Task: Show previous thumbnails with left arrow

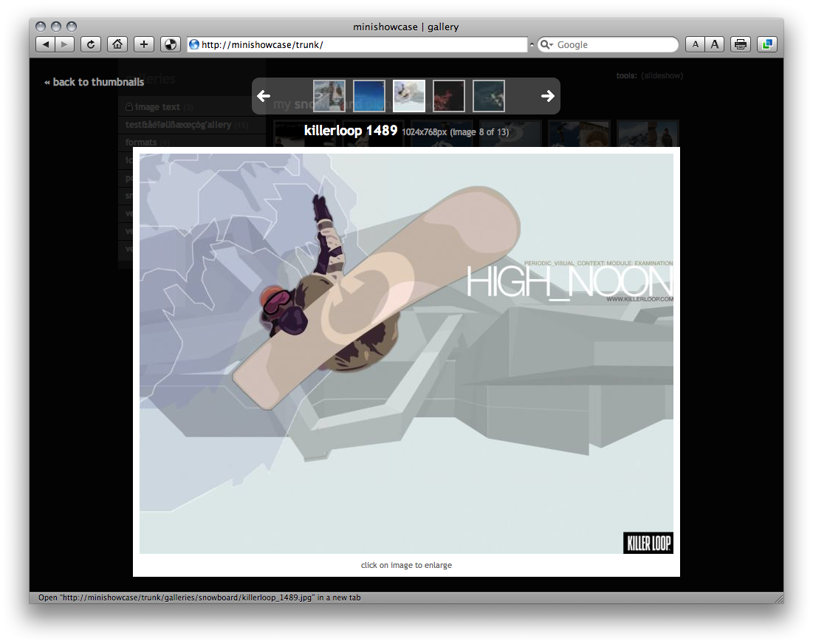Action: pos(264,96)
